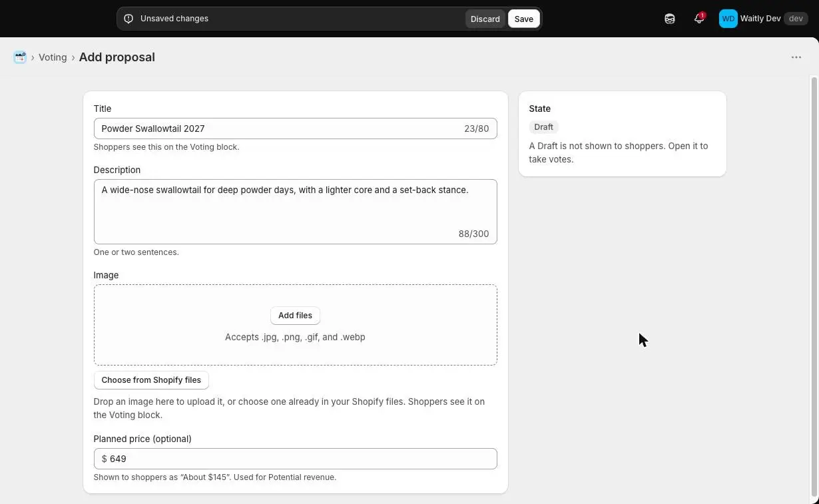Click the 'Planned price (optional)' label

coord(142,439)
